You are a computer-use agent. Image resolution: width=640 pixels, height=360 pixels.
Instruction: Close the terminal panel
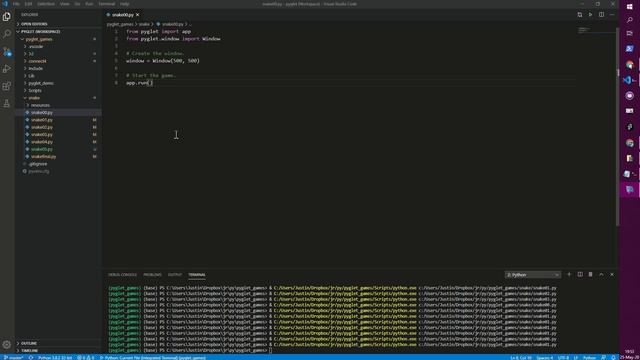[x=612, y=275]
